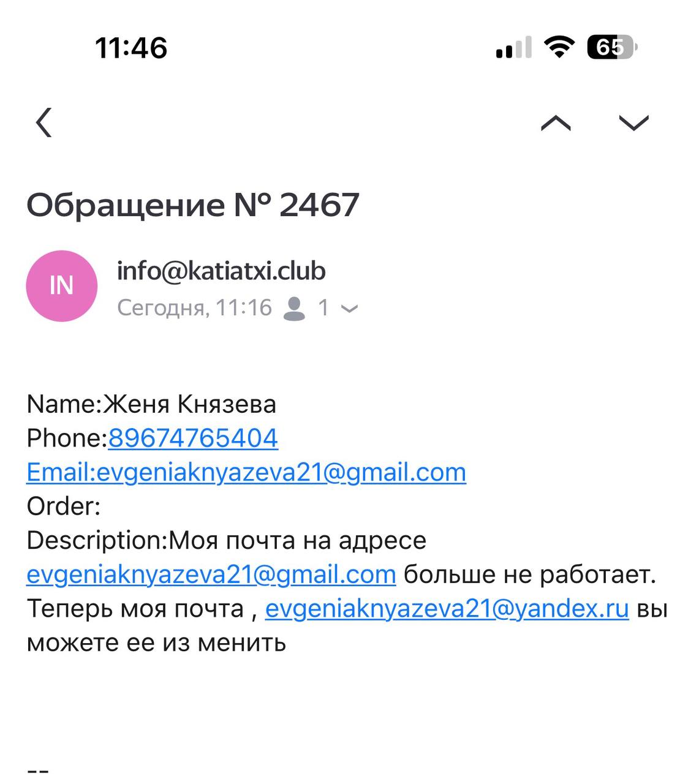Tap the recipient count number 1
The width and height of the screenshot is (699, 784).
(x=323, y=308)
